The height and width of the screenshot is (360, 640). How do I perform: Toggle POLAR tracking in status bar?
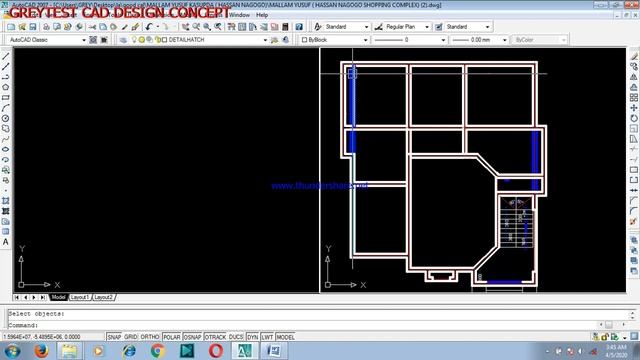point(171,337)
